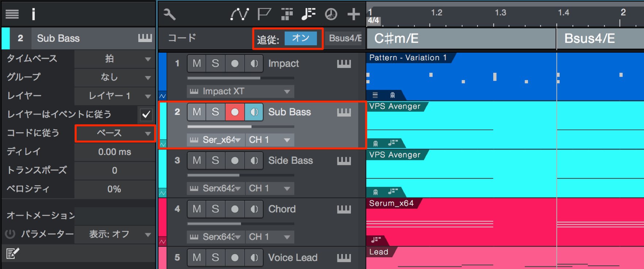Select the Pattern - Variation 1 clip
Screen dimensions: 644x269
tap(408, 58)
